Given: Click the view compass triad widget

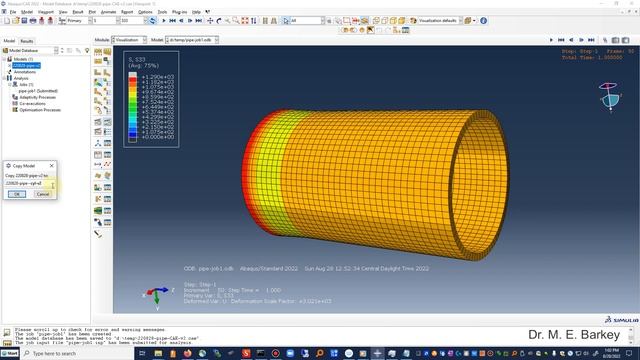Looking at the screenshot, I should point(609,96).
